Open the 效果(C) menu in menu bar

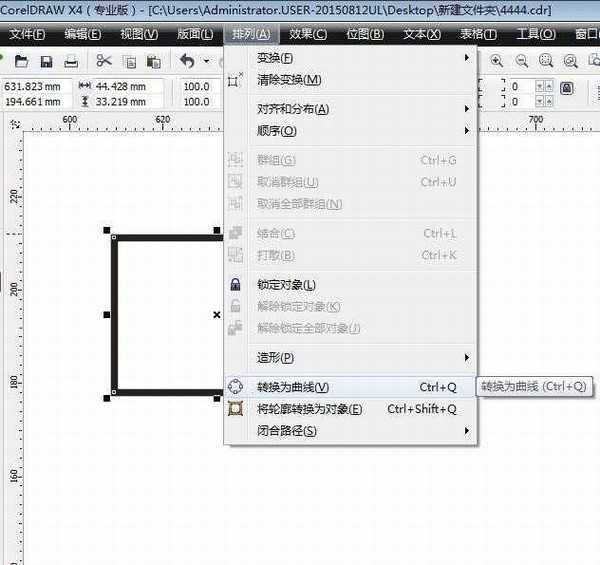307,34
